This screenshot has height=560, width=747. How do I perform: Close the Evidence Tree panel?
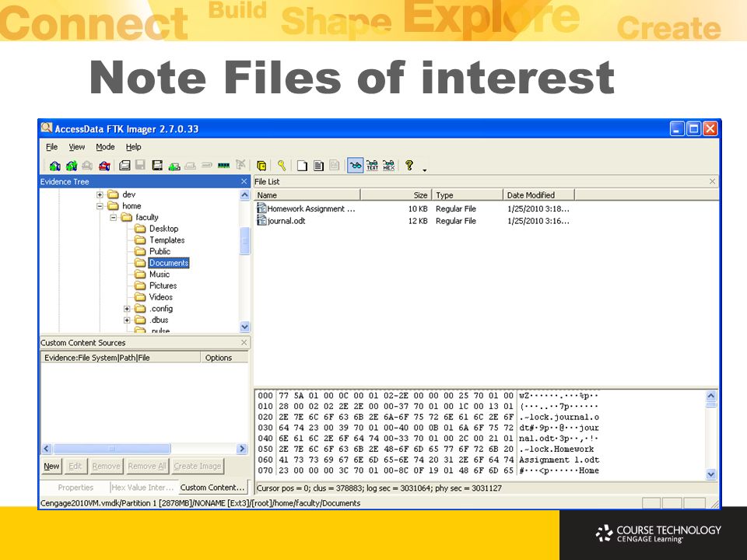tap(244, 181)
